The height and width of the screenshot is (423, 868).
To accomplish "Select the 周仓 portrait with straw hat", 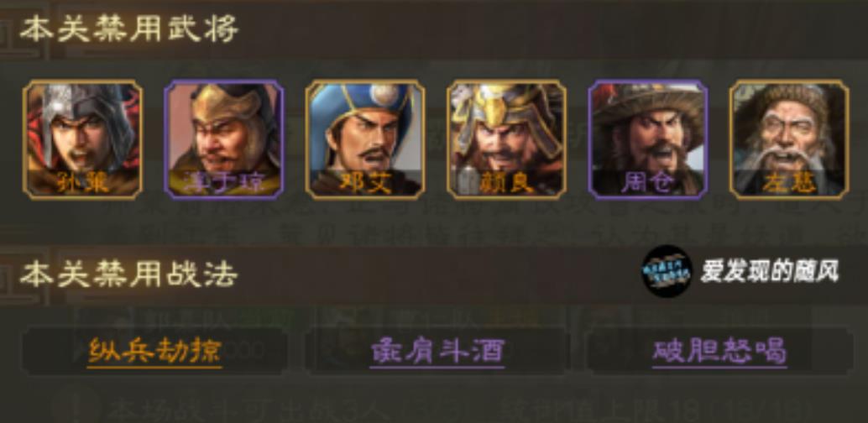I will coord(648,139).
